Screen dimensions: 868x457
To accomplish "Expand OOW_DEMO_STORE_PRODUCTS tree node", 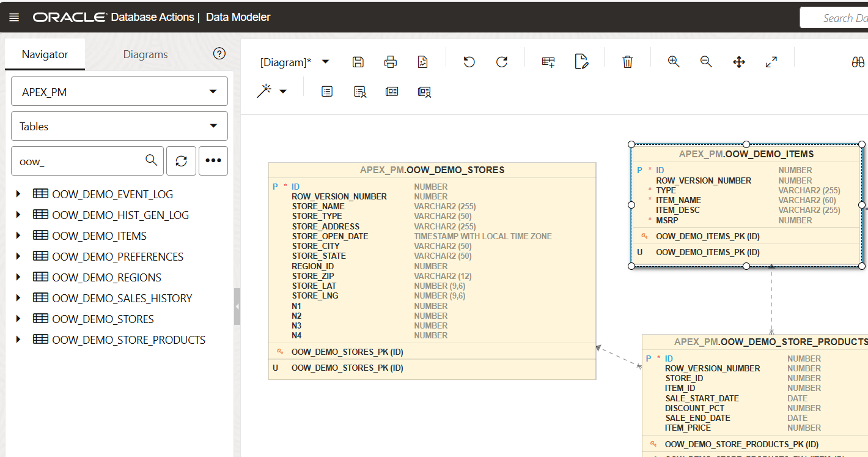I will 18,340.
